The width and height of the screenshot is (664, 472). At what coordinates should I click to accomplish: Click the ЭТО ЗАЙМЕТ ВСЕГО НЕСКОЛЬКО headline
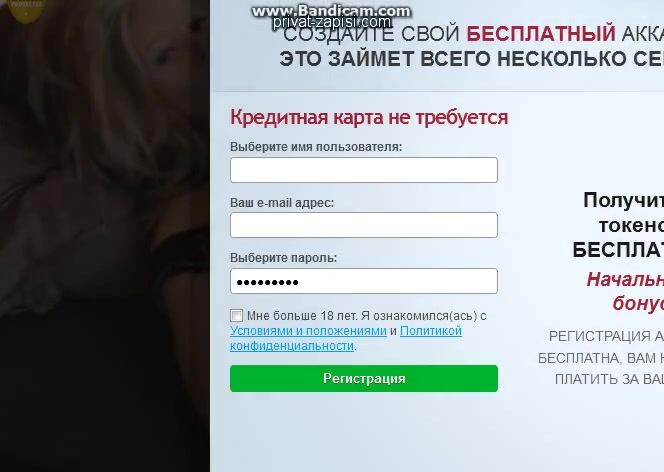[471, 59]
